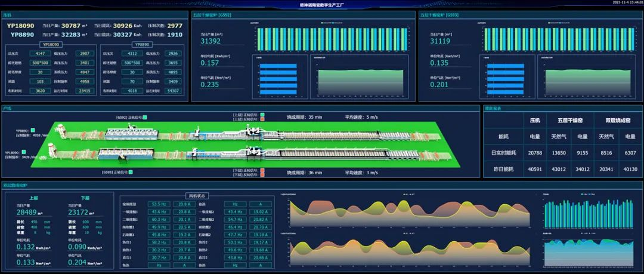Click the 20788 cell in energy table
Screen dimensions: 644x274
click(535, 153)
